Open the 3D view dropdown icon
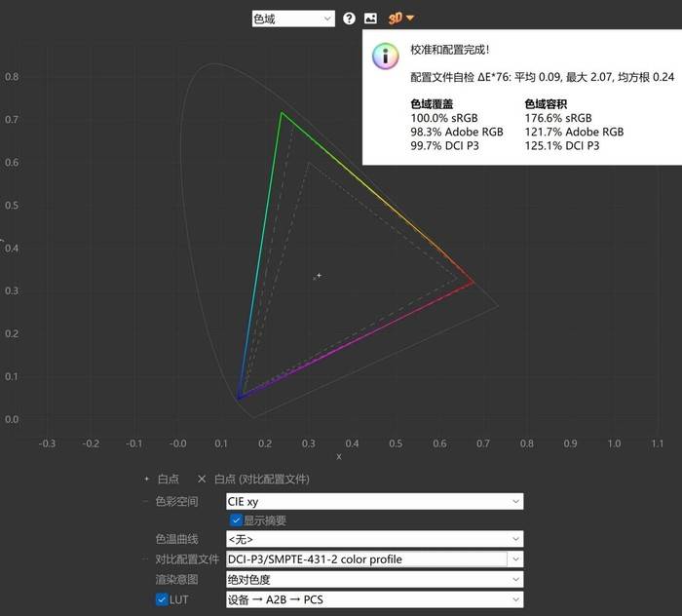682x616 pixels. pos(401,19)
